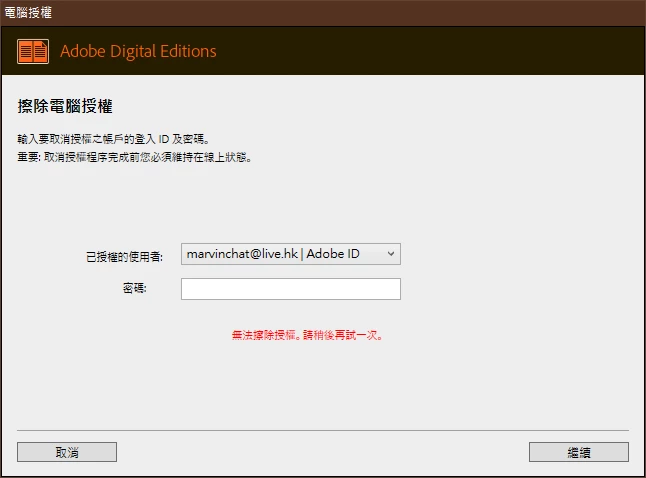Image resolution: width=646 pixels, height=478 pixels.
Task: Click the Adobe Digital Editions title text
Action: (138, 52)
